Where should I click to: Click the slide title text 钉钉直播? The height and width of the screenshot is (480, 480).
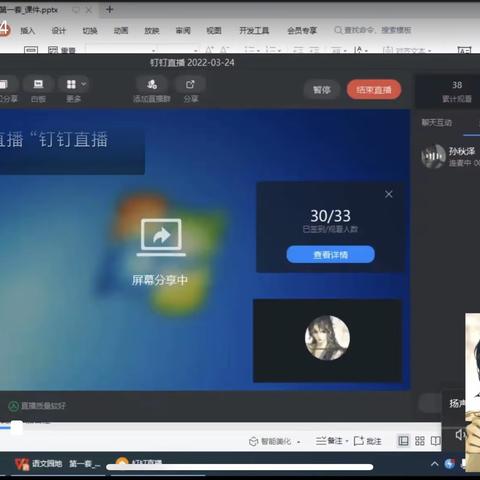73,139
